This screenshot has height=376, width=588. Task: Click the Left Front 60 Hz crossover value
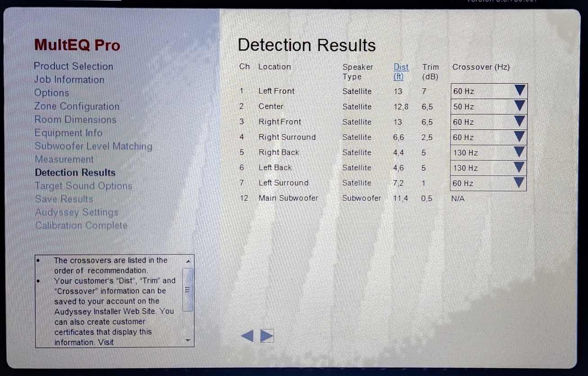point(463,91)
